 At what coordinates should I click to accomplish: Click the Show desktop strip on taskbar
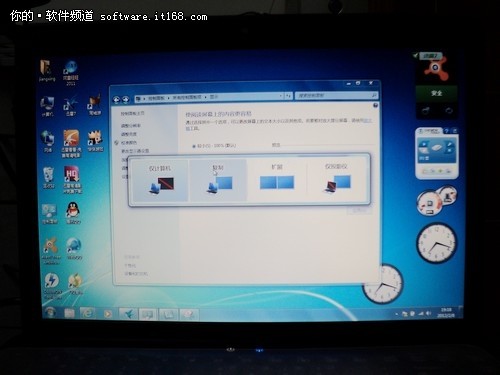pos(460,313)
